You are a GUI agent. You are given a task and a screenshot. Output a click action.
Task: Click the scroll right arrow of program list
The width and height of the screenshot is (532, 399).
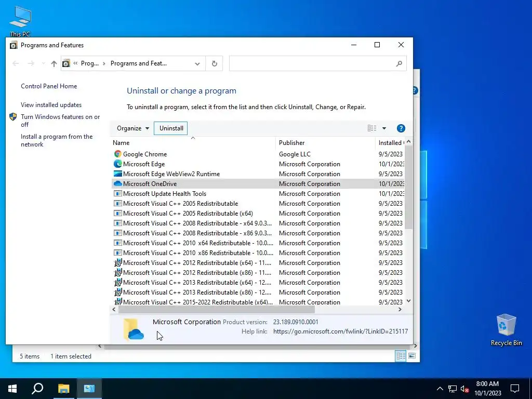coord(400,310)
